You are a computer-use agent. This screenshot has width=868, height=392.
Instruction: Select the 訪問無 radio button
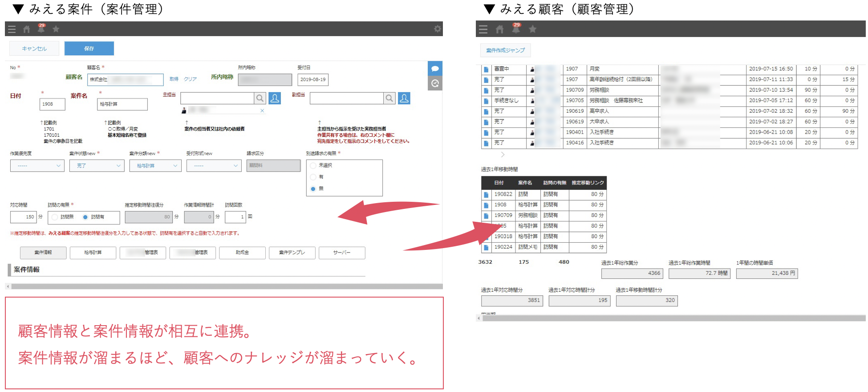point(55,217)
